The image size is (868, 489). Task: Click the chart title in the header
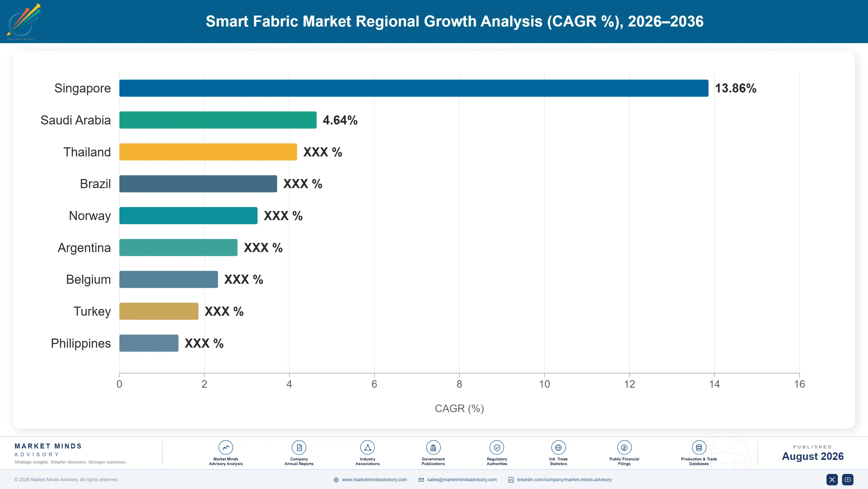click(455, 21)
